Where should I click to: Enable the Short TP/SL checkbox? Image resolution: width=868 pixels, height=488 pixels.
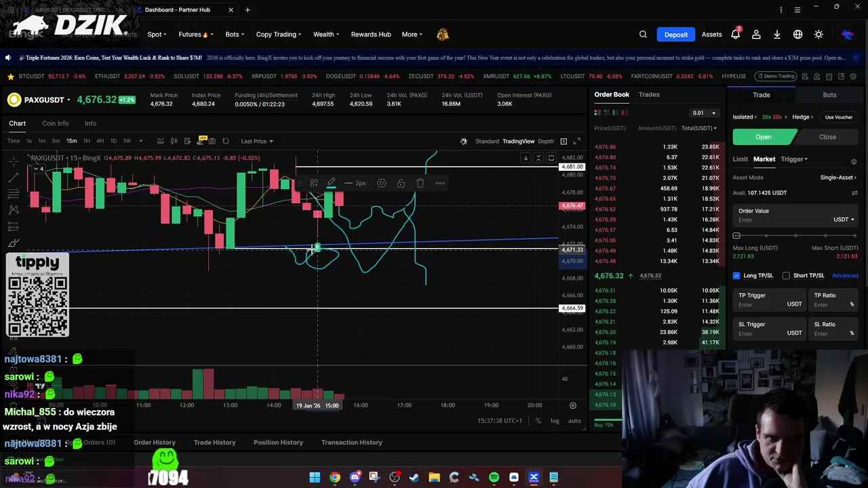coord(786,276)
